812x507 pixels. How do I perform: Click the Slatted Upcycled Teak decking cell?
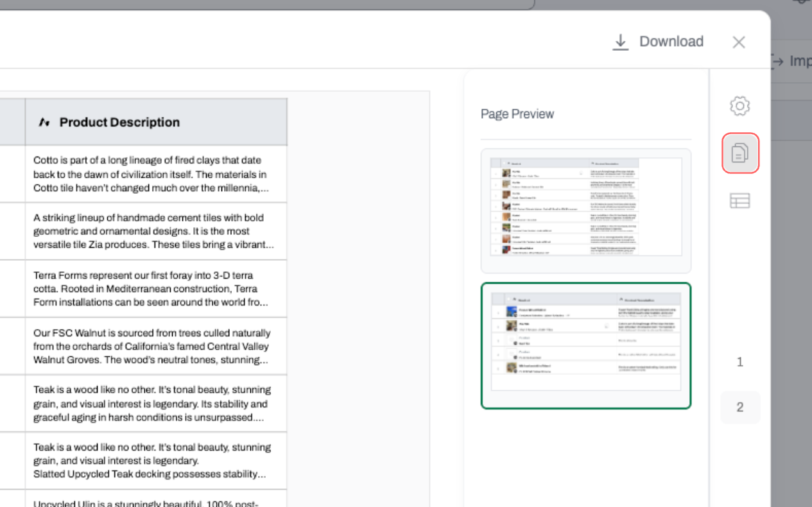pos(156,461)
